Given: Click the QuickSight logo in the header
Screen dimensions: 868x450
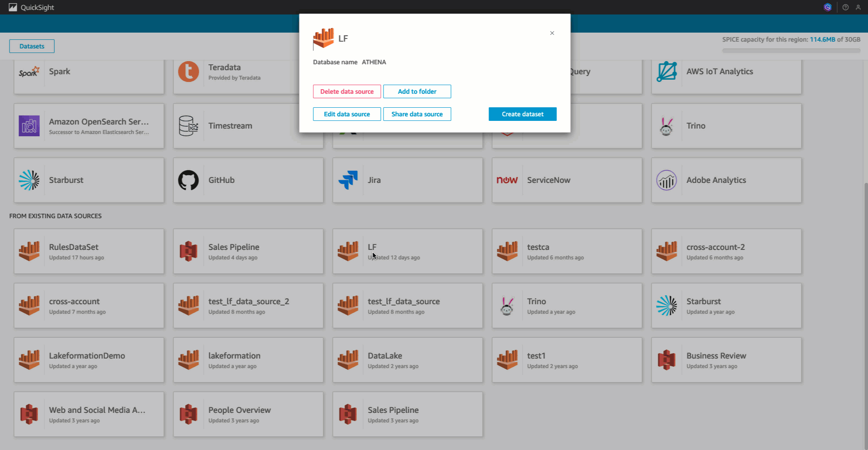Looking at the screenshot, I should [x=31, y=7].
